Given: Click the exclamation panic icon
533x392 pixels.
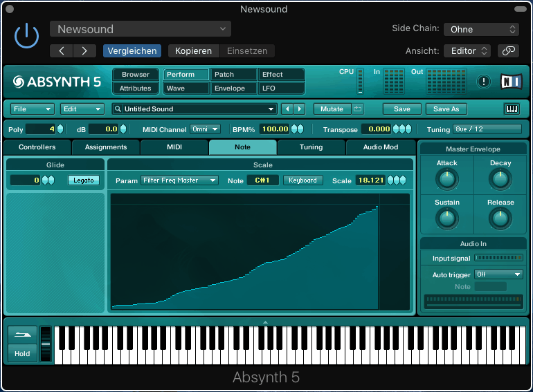Looking at the screenshot, I should pos(484,82).
